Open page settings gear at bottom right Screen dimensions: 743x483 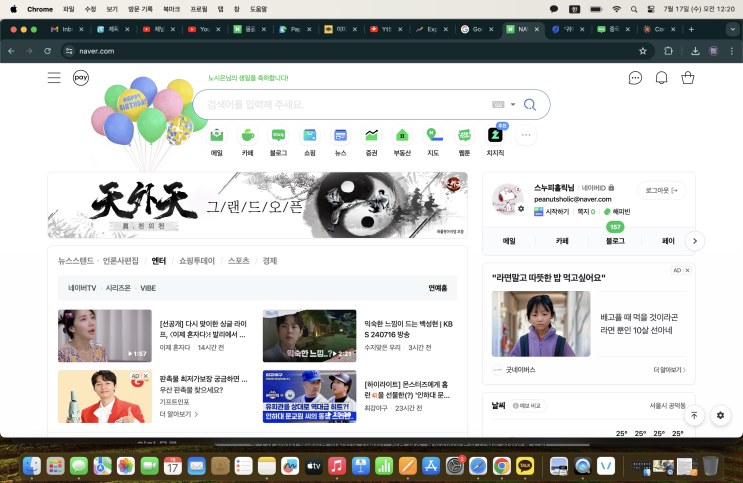[x=720, y=415]
